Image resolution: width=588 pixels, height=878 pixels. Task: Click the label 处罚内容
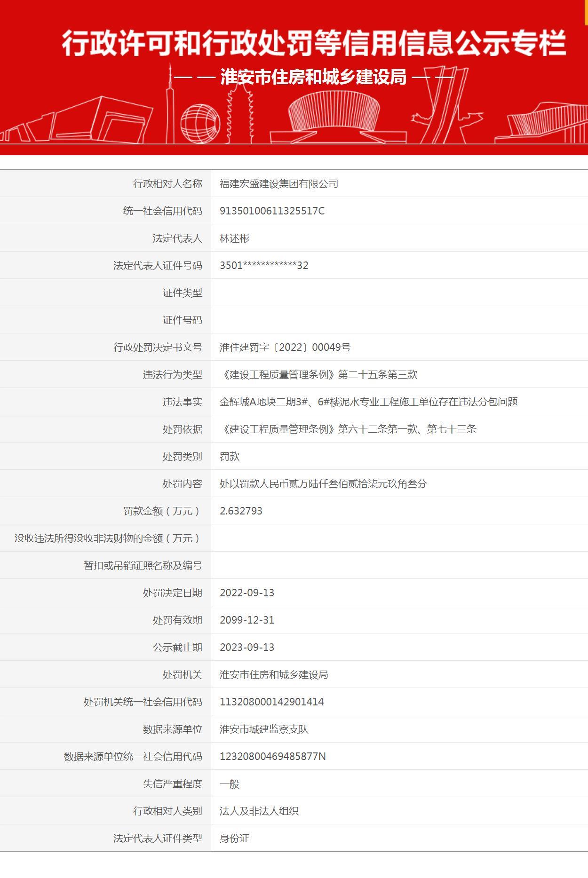pyautogui.click(x=183, y=483)
